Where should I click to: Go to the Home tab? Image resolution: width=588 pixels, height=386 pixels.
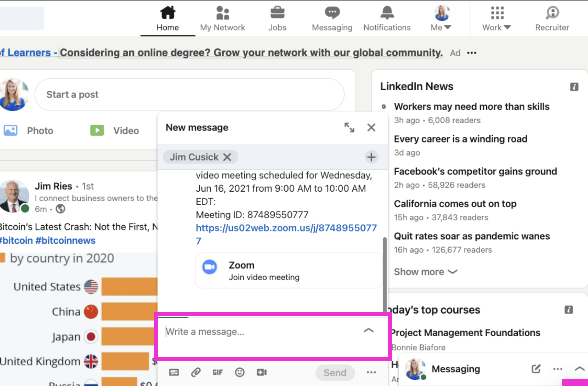168,19
